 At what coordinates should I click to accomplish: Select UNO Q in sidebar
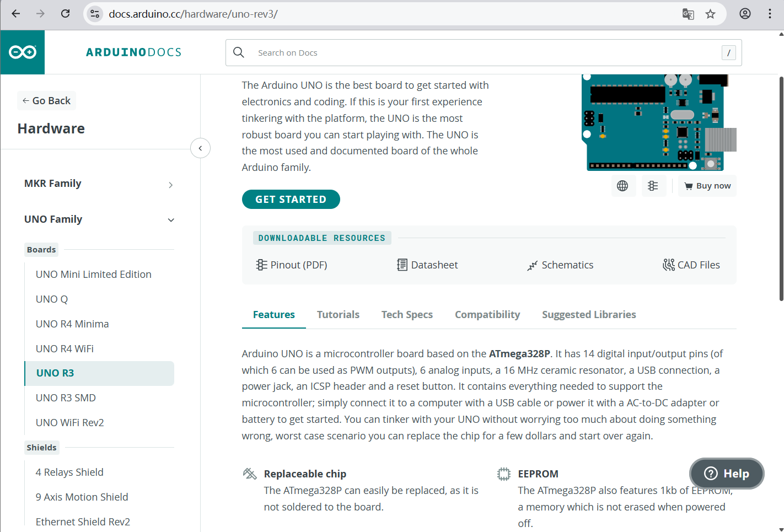pyautogui.click(x=52, y=299)
